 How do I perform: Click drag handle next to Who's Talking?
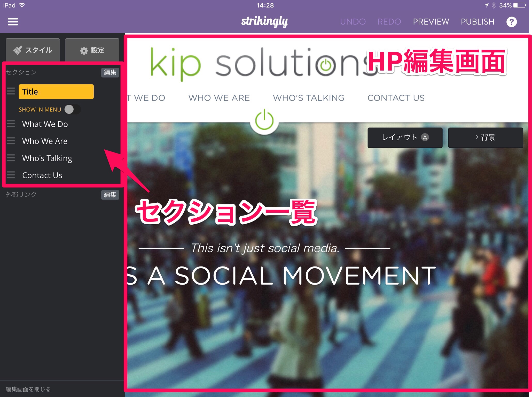click(x=11, y=158)
